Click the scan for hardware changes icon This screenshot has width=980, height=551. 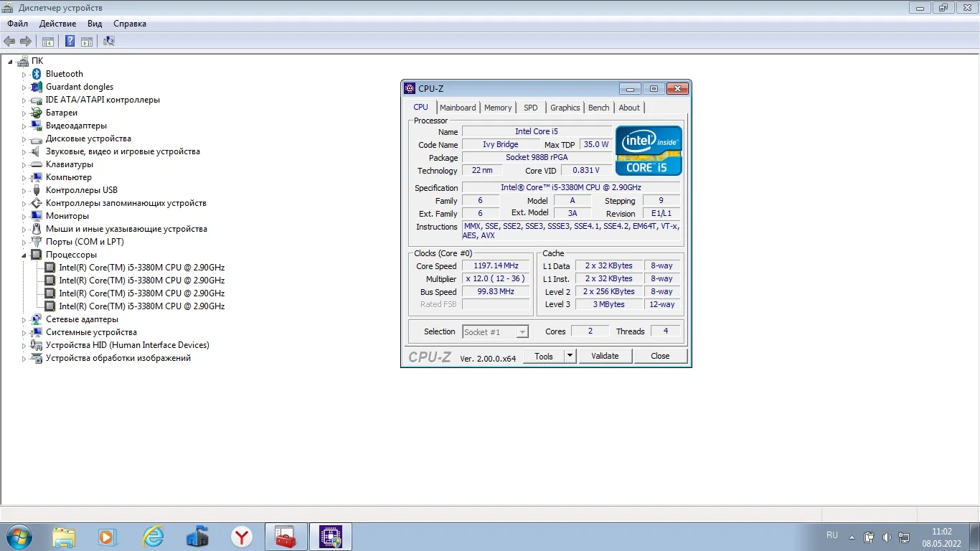(x=109, y=41)
